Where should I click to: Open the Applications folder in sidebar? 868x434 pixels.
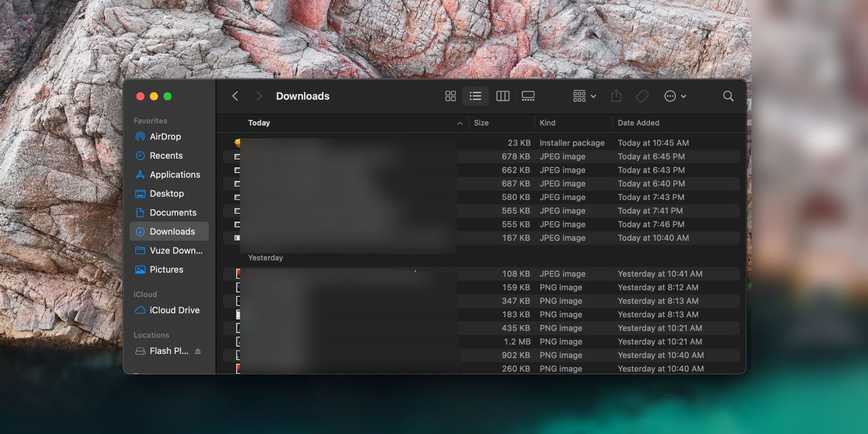point(175,175)
